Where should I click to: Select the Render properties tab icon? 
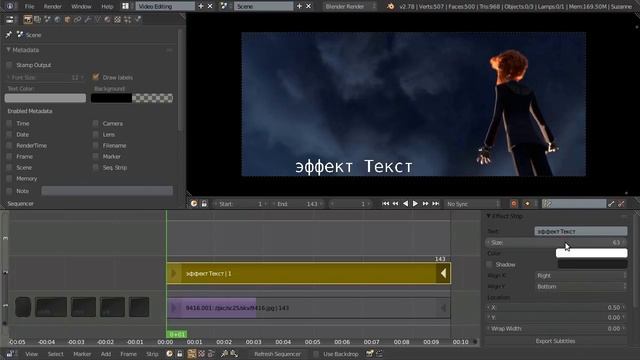28,19
